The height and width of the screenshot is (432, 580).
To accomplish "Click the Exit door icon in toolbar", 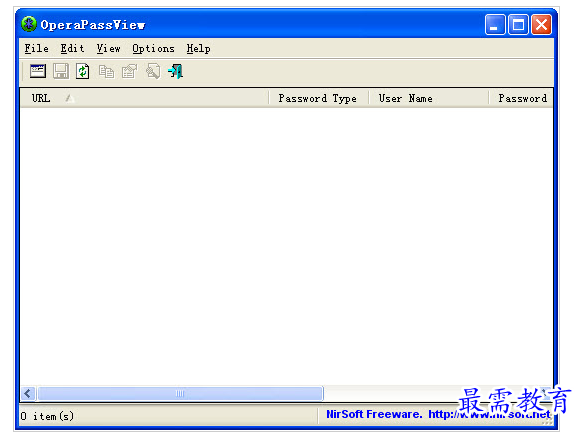I will tap(175, 71).
